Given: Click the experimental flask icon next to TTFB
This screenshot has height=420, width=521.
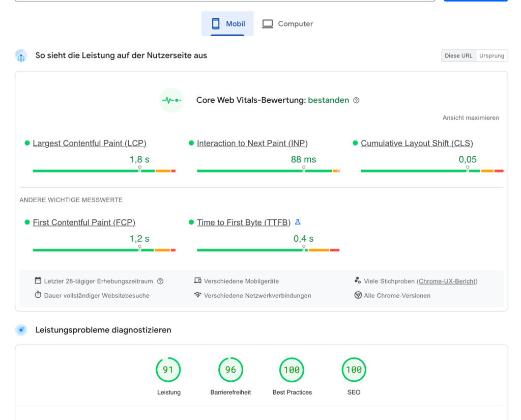Looking at the screenshot, I should (298, 222).
